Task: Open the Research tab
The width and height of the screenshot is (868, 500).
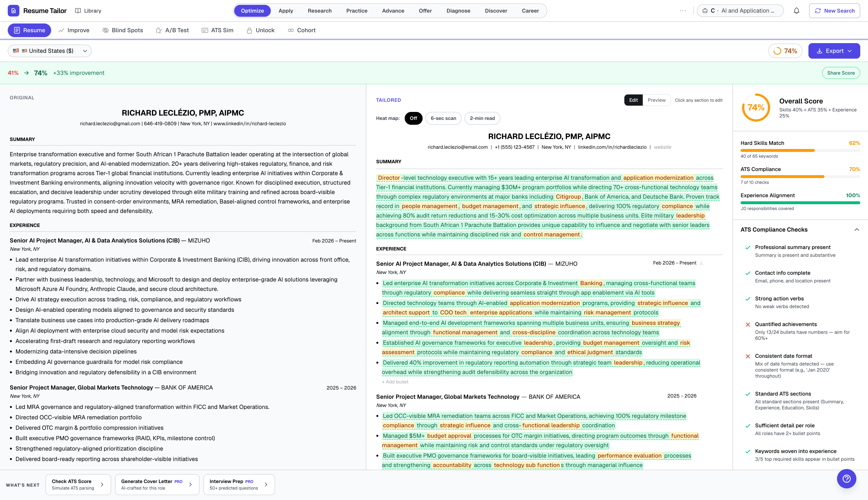Action: [x=319, y=11]
